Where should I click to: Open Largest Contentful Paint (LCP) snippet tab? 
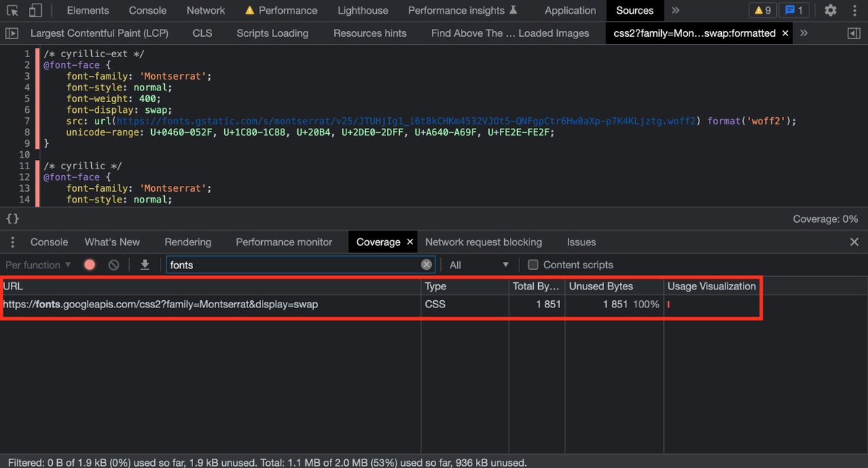pos(98,33)
